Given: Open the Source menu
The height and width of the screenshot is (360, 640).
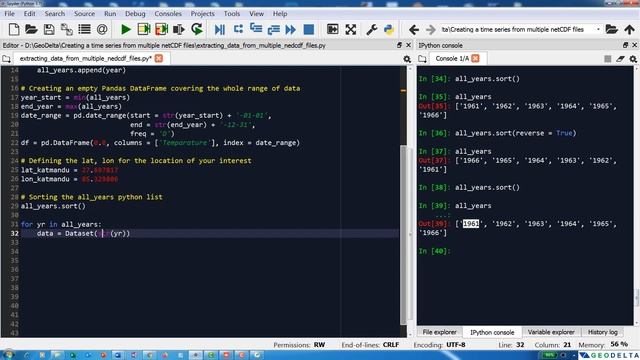Looking at the screenshot, I should (x=84, y=13).
